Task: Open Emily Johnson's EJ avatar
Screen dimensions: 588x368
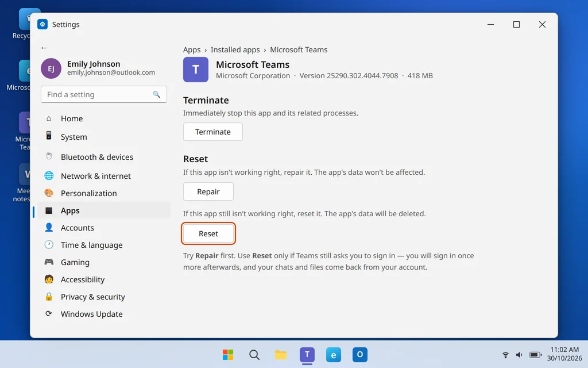Action: click(51, 68)
